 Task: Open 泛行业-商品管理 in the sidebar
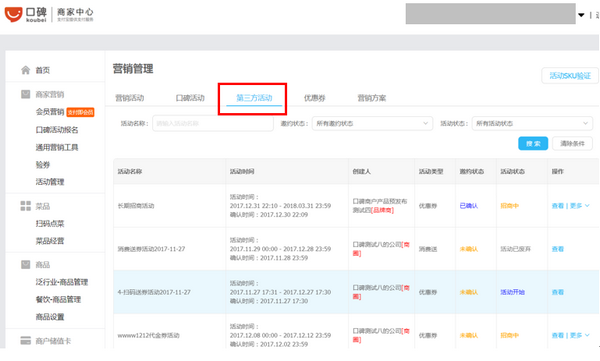pyautogui.click(x=62, y=282)
